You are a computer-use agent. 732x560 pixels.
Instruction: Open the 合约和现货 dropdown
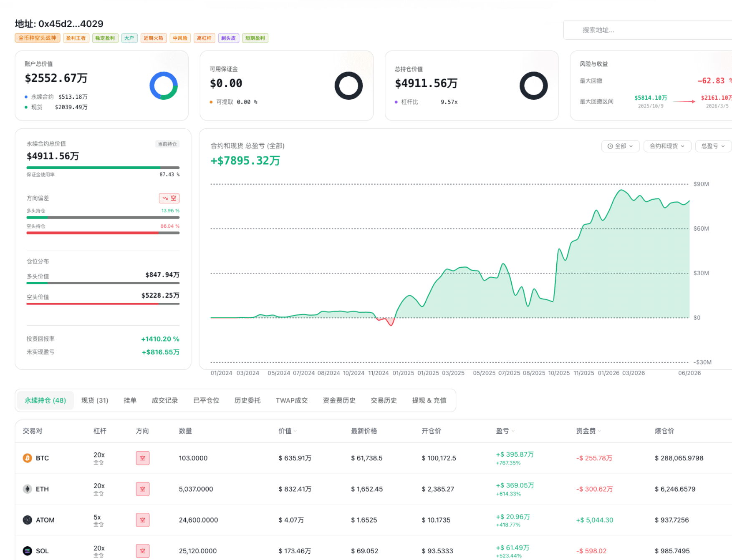pos(667,146)
